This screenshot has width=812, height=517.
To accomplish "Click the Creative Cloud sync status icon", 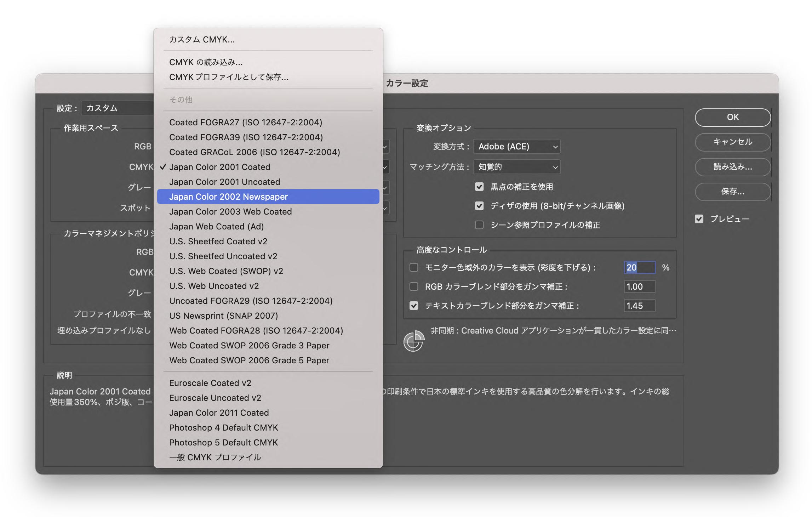I will point(413,341).
